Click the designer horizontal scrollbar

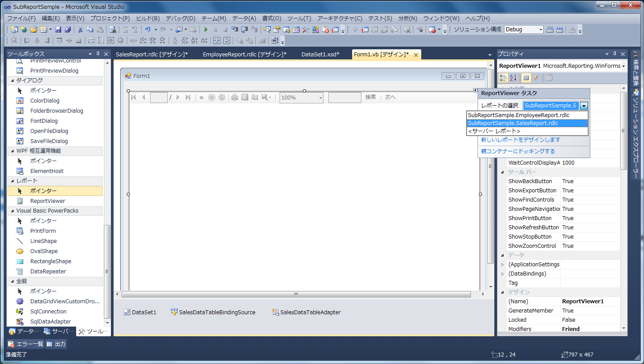296,294
